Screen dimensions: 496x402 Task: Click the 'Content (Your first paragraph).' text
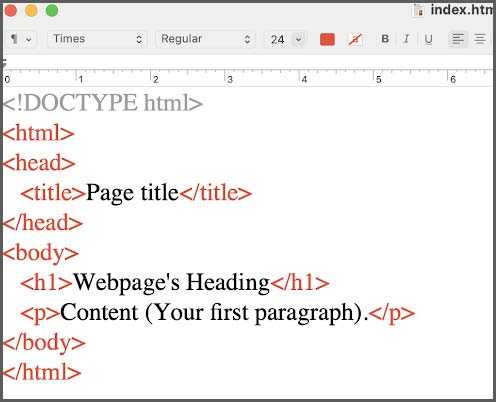click(214, 313)
